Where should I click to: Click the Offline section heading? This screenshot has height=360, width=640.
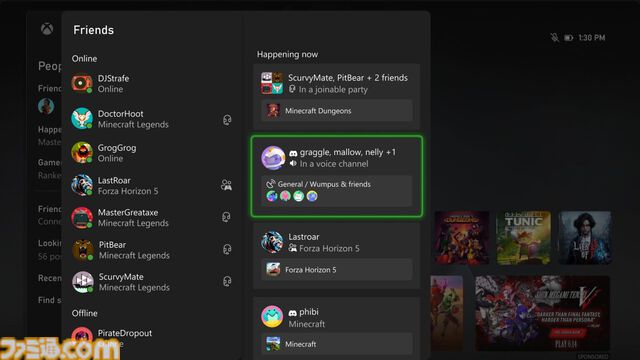coord(85,313)
